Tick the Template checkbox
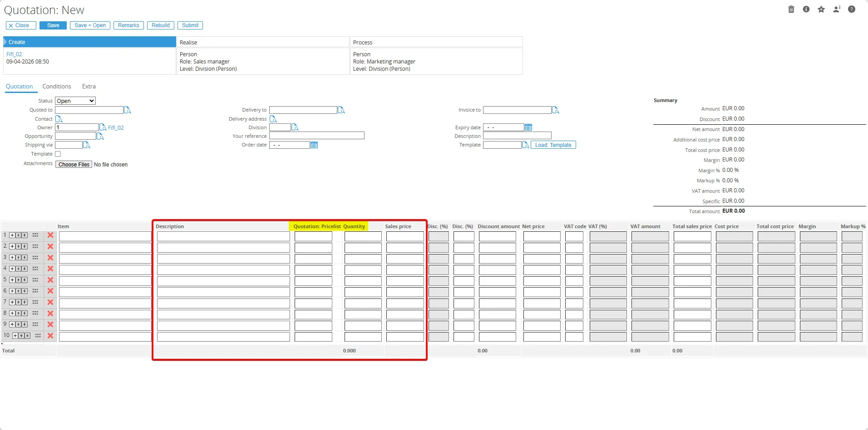This screenshot has width=868, height=430. tap(58, 154)
